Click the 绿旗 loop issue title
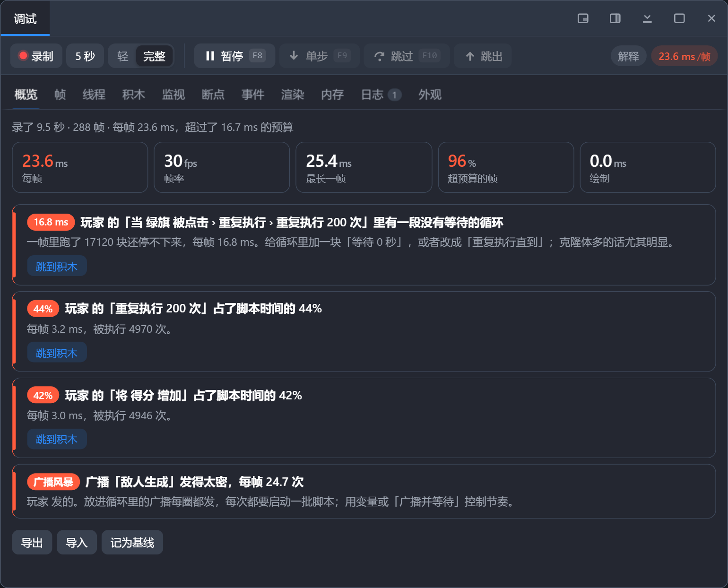The image size is (728, 588). (x=292, y=222)
